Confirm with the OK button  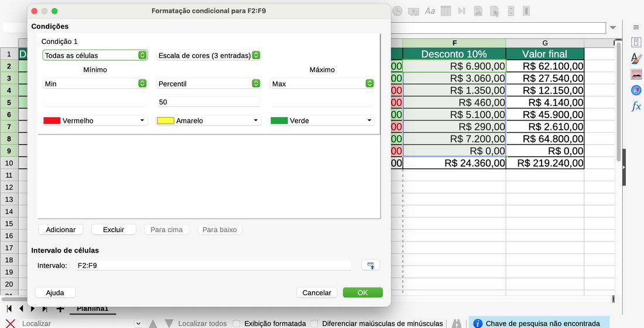tap(362, 293)
